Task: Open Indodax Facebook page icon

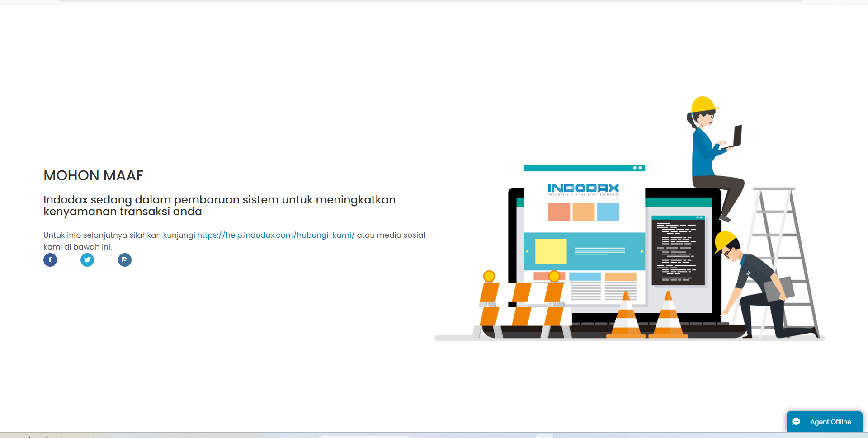Action: [x=50, y=260]
